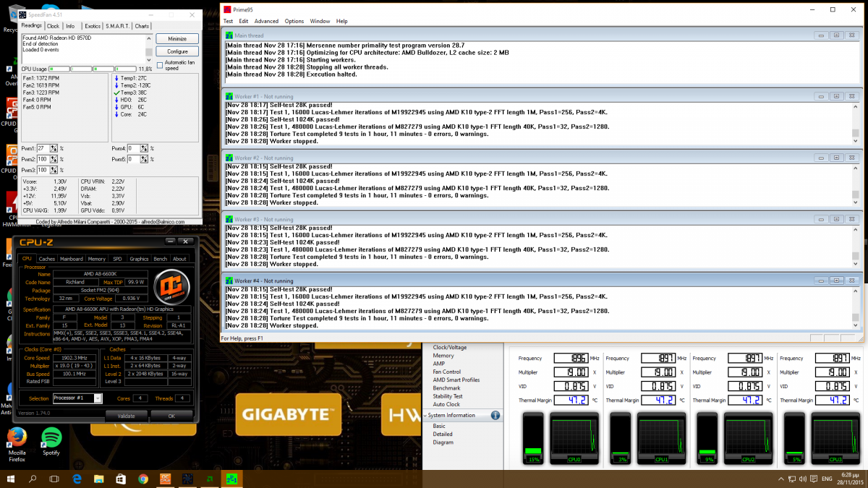Screen dimensions: 868x488
Task: Open the Options menu in Prime95
Action: click(294, 22)
